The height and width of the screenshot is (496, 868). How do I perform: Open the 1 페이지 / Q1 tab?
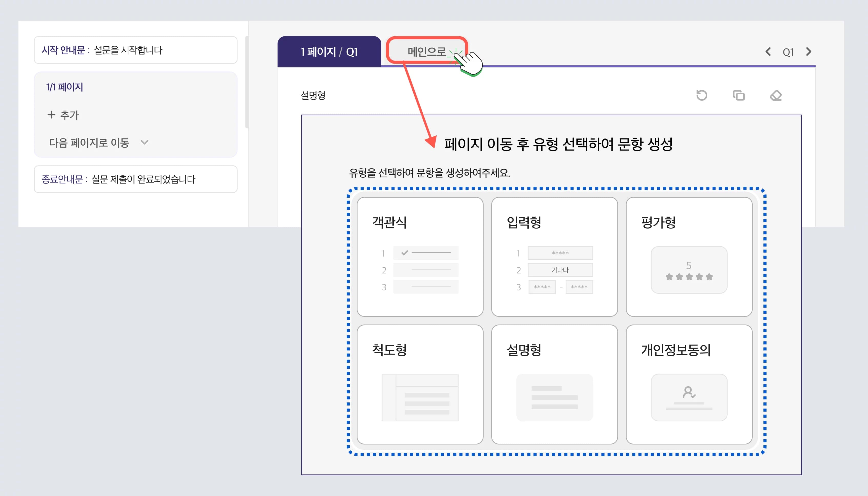[x=329, y=52]
